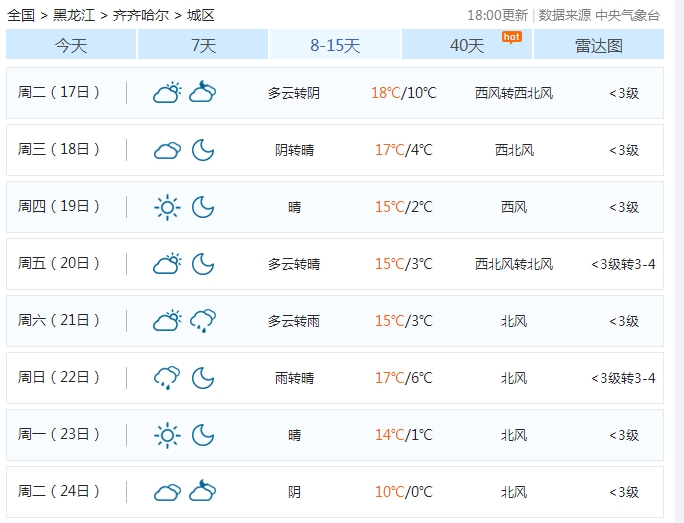Click the 多云转晴 weather description
This screenshot has width=684, height=523.
pos(294,264)
